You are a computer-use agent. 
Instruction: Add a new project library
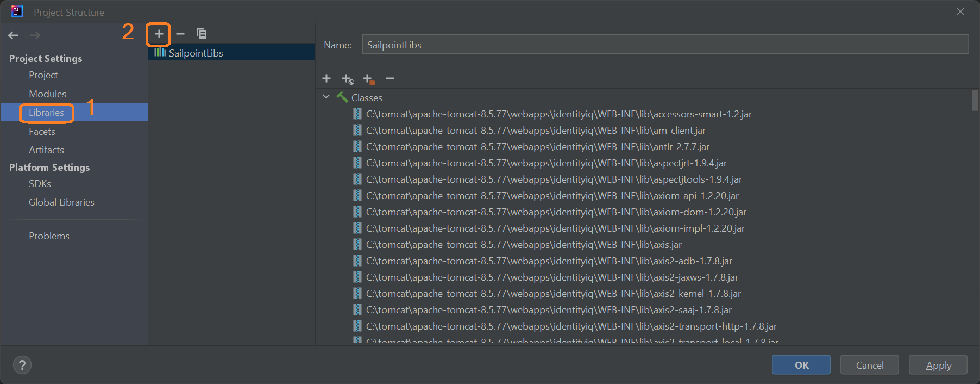[159, 34]
